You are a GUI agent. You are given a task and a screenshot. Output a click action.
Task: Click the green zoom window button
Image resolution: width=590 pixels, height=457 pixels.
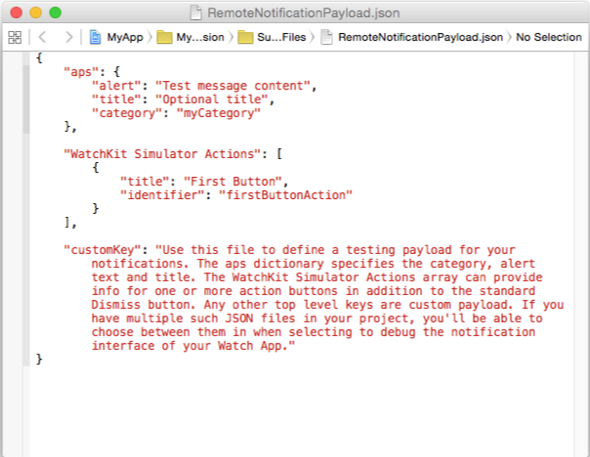click(55, 12)
